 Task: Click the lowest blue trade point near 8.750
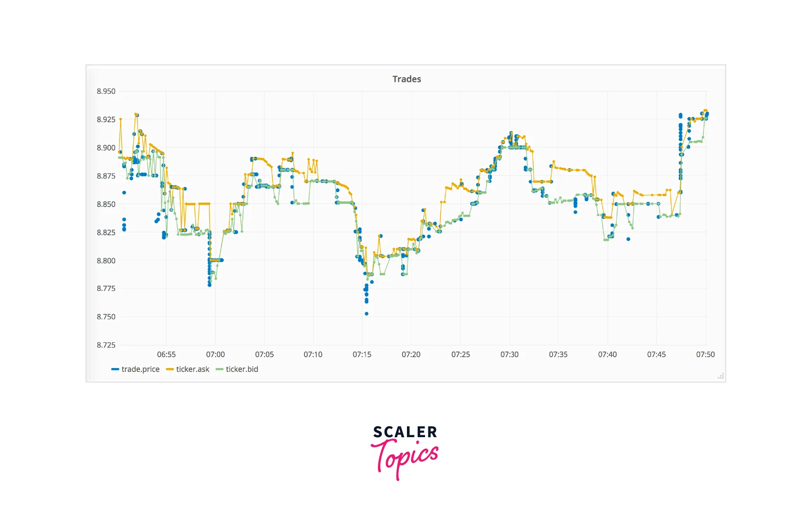click(x=366, y=314)
